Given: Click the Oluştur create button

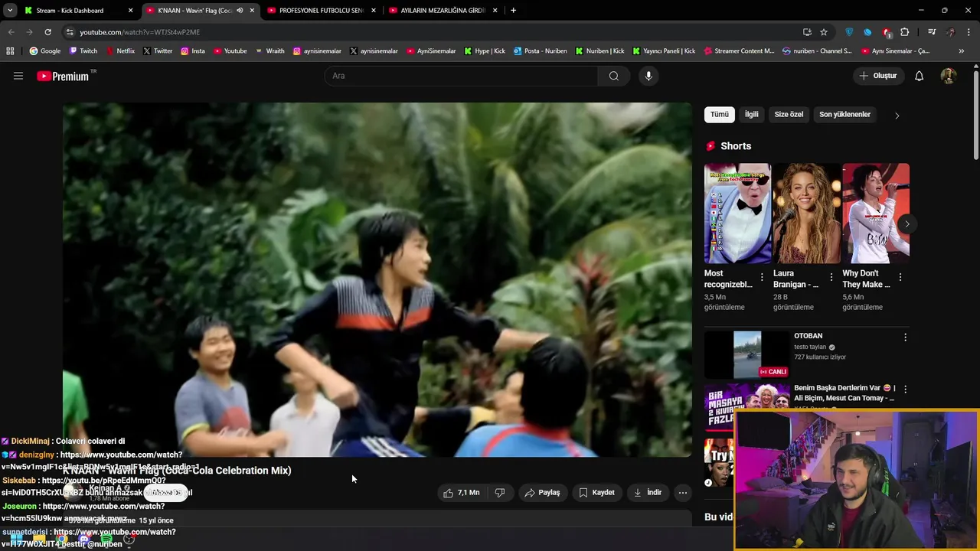Looking at the screenshot, I should [x=877, y=76].
